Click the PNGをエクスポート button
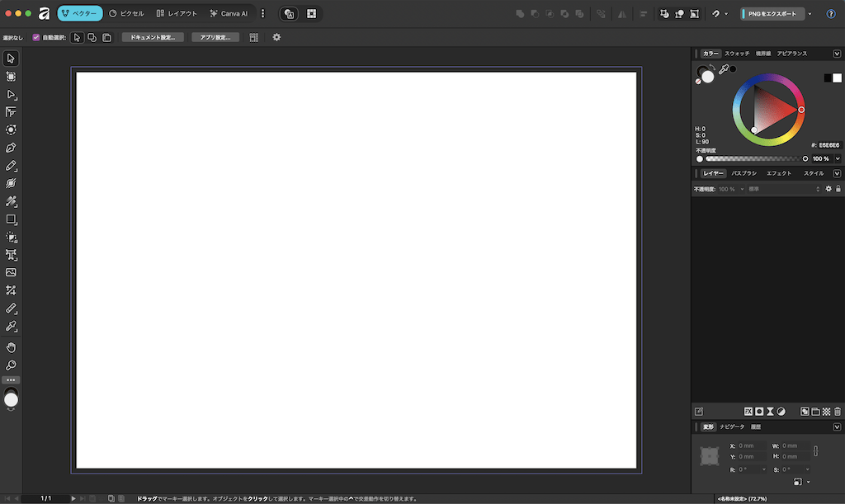The height and width of the screenshot is (504, 845). [773, 14]
